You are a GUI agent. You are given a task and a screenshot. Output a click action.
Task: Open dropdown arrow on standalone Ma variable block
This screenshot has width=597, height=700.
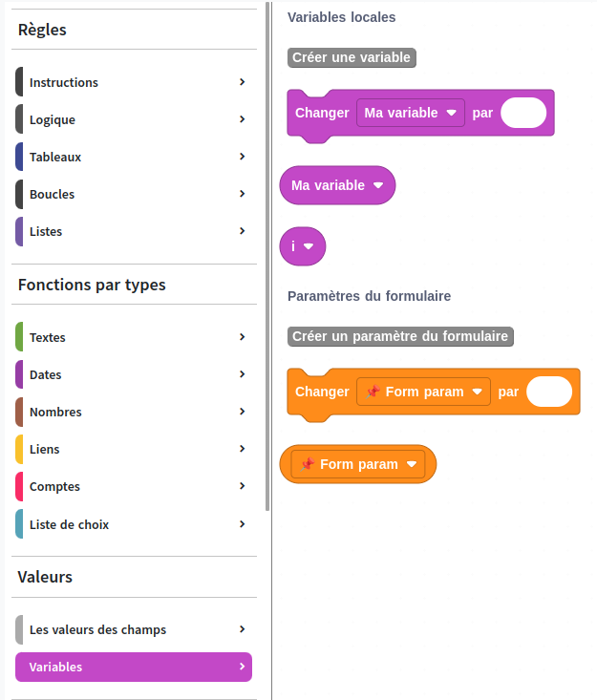[378, 185]
